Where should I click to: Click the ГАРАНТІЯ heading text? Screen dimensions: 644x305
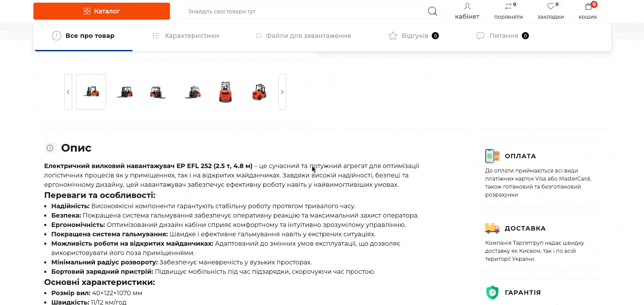[x=523, y=293]
